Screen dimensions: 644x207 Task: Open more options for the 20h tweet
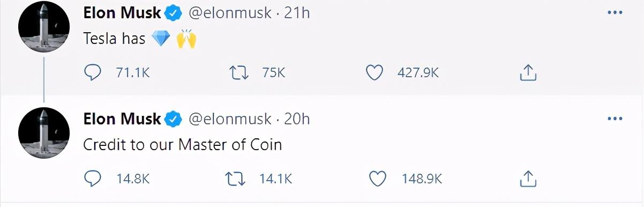pos(614,117)
